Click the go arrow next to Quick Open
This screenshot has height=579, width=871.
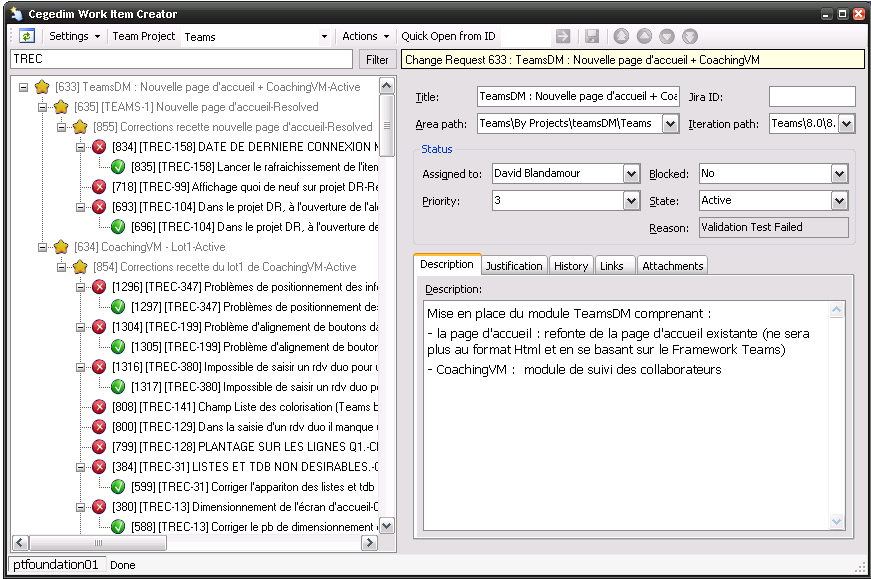pyautogui.click(x=563, y=37)
